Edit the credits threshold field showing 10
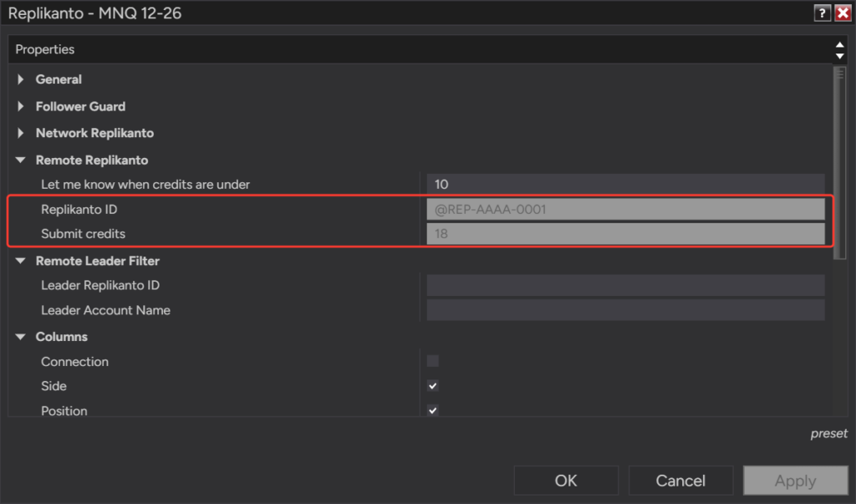 coord(625,184)
